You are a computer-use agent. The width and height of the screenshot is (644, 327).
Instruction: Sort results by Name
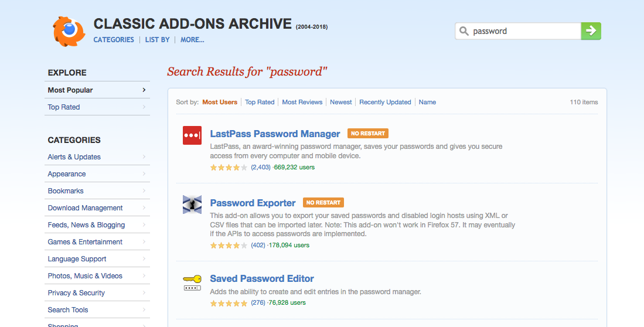pyautogui.click(x=428, y=102)
